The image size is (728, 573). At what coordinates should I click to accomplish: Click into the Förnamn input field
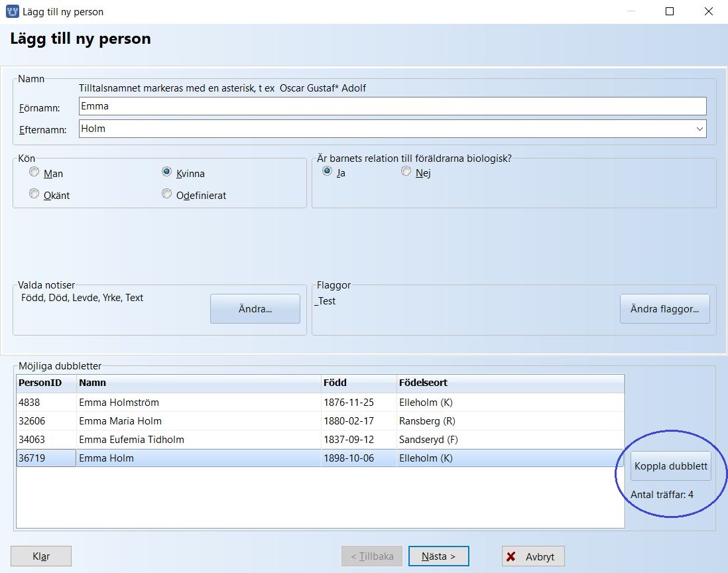point(393,106)
